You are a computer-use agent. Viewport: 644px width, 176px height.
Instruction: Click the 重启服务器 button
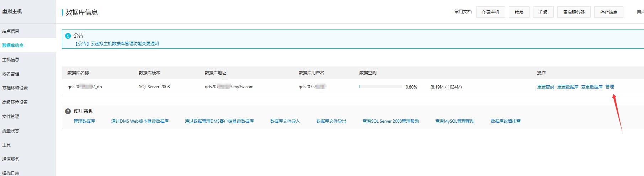tap(574, 12)
